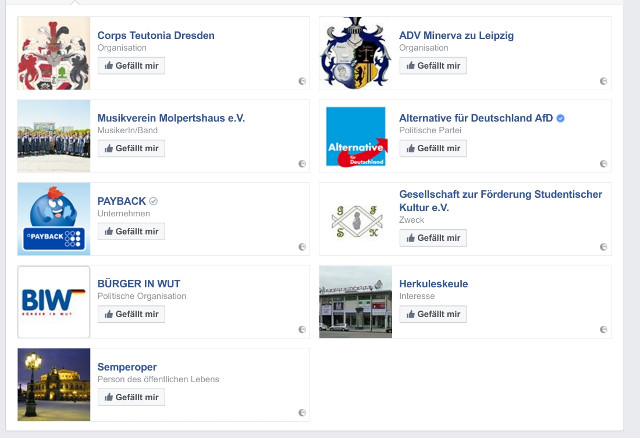The height and width of the screenshot is (438, 640).
Task: Like the Semperoper page
Action: click(x=131, y=397)
